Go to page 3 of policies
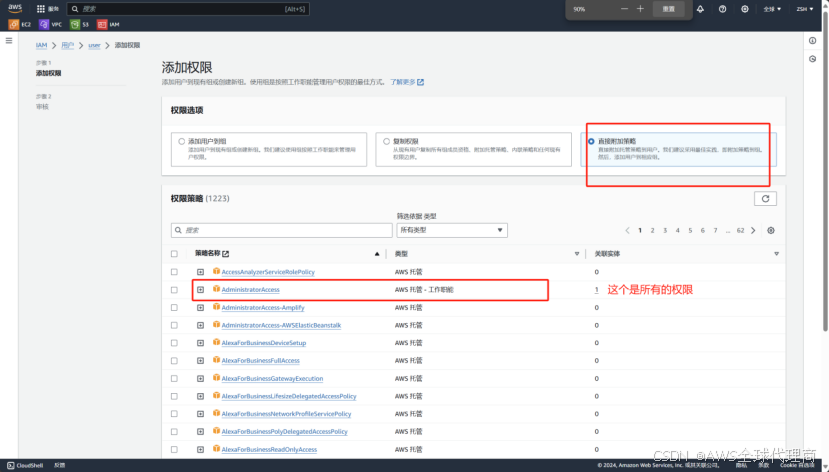This screenshot has height=472, width=829. click(665, 230)
